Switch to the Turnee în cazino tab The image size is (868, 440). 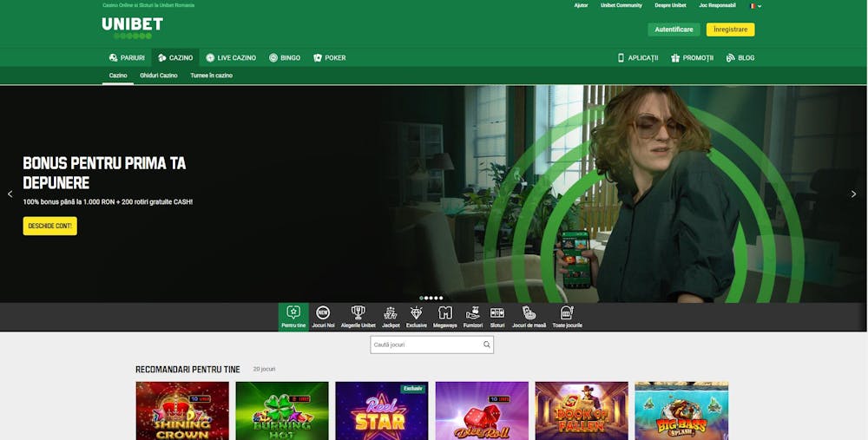[212, 76]
